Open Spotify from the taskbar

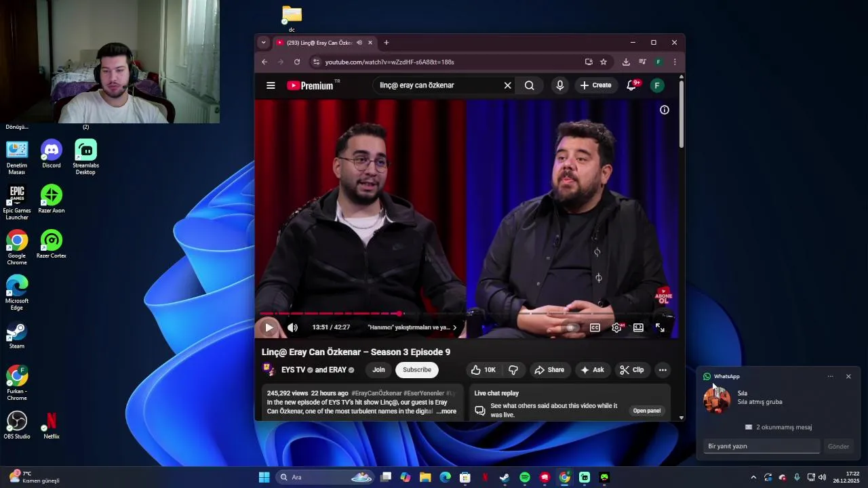(x=524, y=477)
